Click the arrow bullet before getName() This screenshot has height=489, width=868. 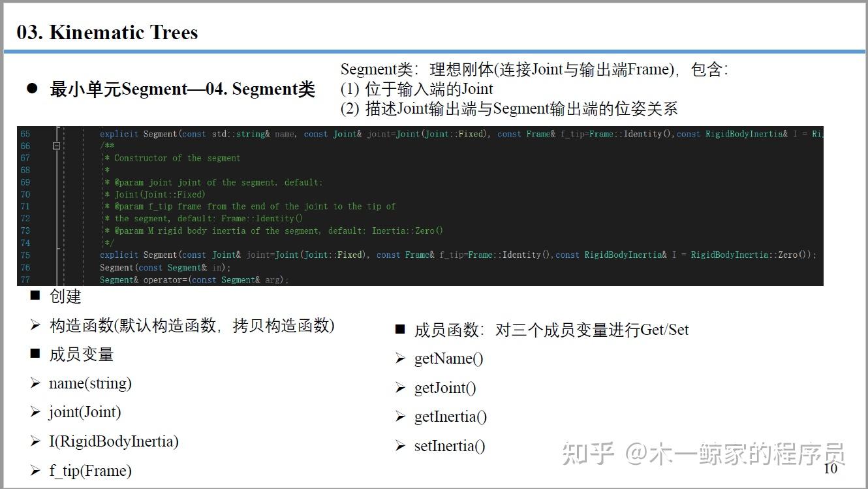400,358
